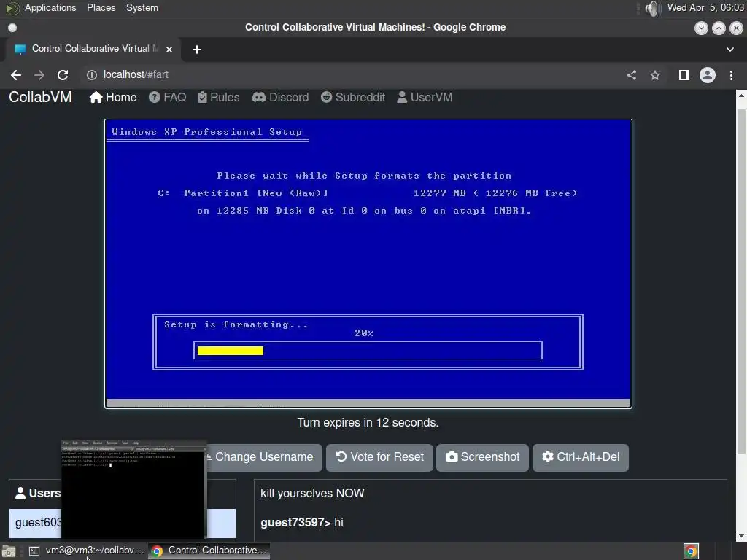Viewport: 747px width, 560px height.
Task: Take a VM Screenshot with the button
Action: point(483,457)
